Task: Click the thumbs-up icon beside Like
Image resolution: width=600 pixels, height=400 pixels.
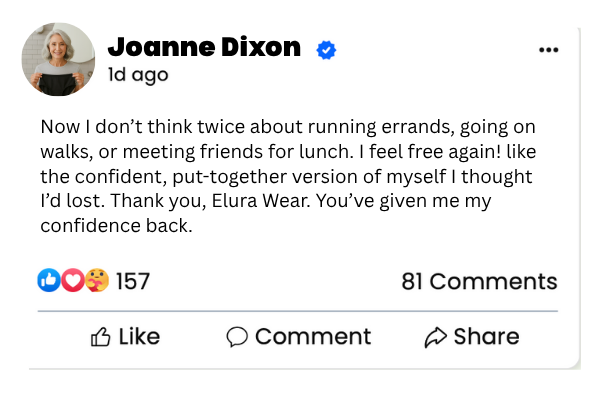Action: [x=101, y=337]
